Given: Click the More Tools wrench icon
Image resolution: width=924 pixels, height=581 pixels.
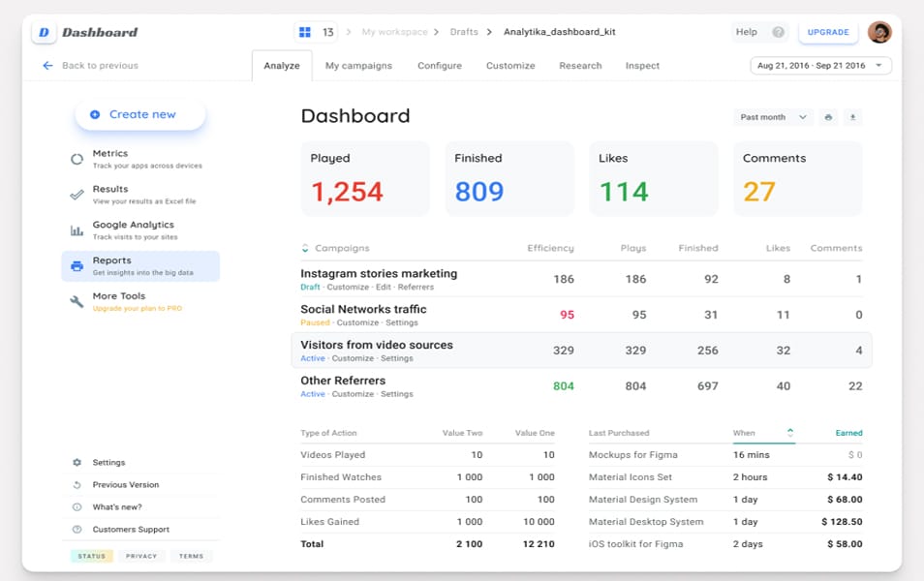Looking at the screenshot, I should tap(77, 302).
